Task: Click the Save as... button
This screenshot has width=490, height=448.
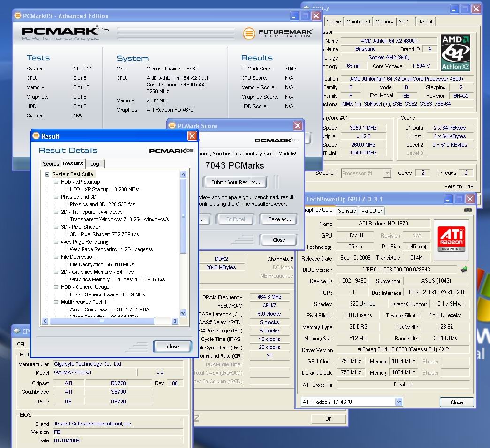Action: point(279,219)
